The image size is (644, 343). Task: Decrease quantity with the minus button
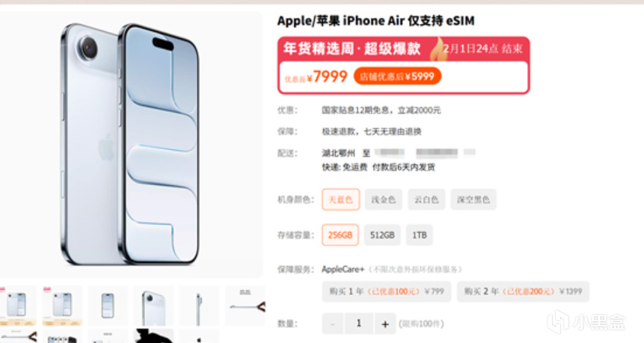click(333, 324)
